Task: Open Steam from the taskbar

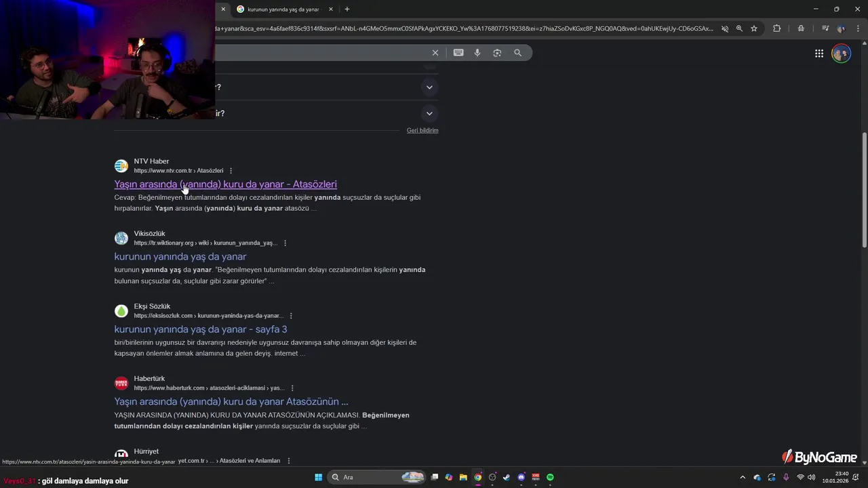Action: (507, 477)
